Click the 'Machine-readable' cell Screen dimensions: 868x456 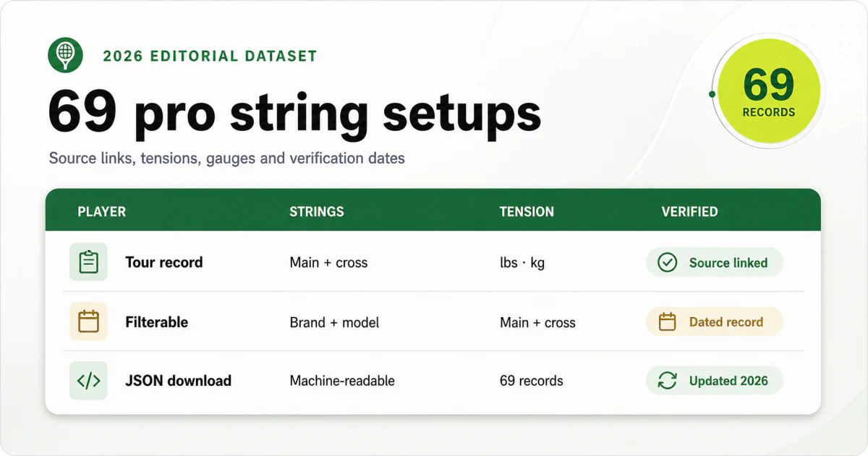[x=342, y=381]
